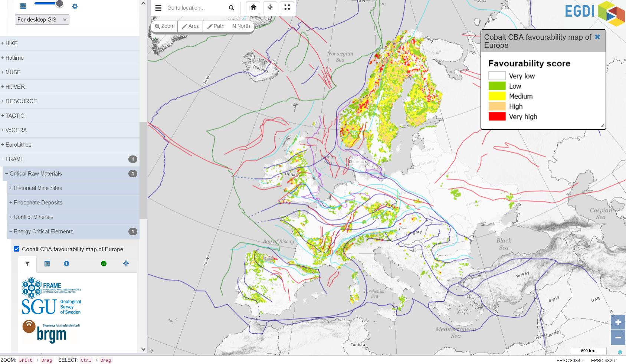Select the filter tab of the layer
Image resolution: width=626 pixels, height=364 pixels.
tap(27, 264)
